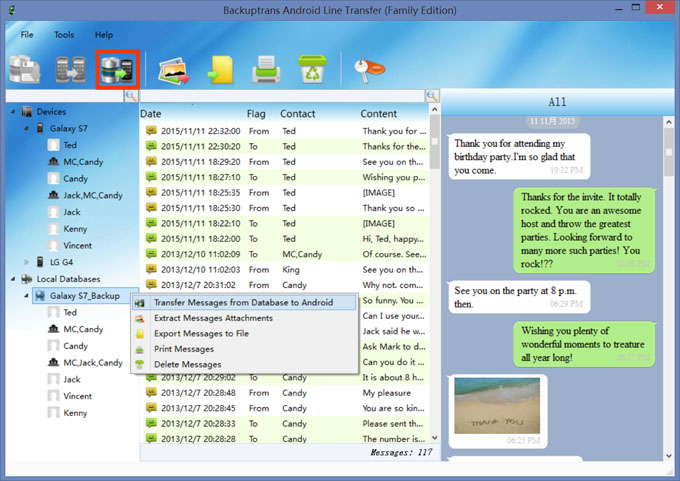The height and width of the screenshot is (481, 680).
Task: Select the 2013/12/7 20:28:48 My pleasure row
Action: (x=285, y=393)
